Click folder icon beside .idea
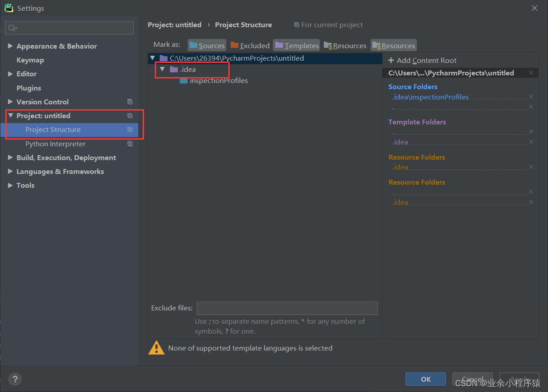548x392 pixels. click(x=174, y=69)
